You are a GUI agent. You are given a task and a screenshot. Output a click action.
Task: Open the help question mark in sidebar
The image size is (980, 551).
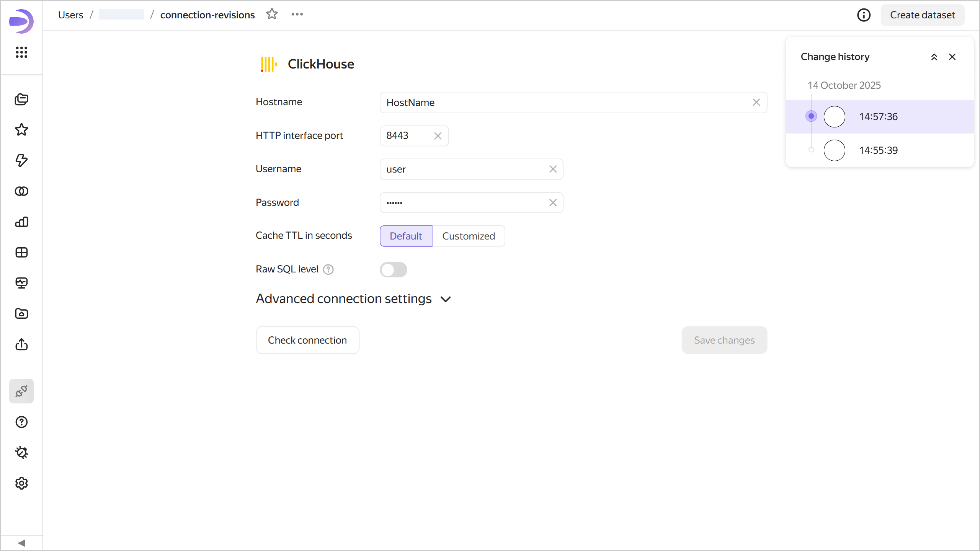pyautogui.click(x=21, y=422)
